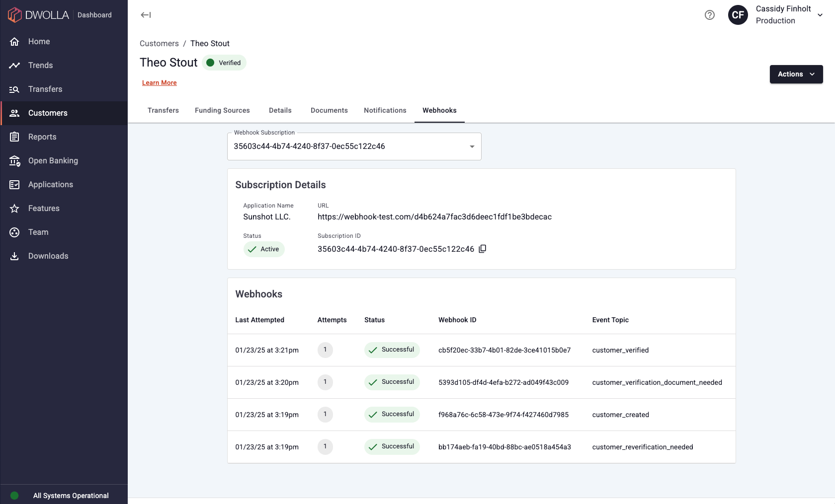
Task: Click the Features sidebar item
Action: (x=64, y=209)
